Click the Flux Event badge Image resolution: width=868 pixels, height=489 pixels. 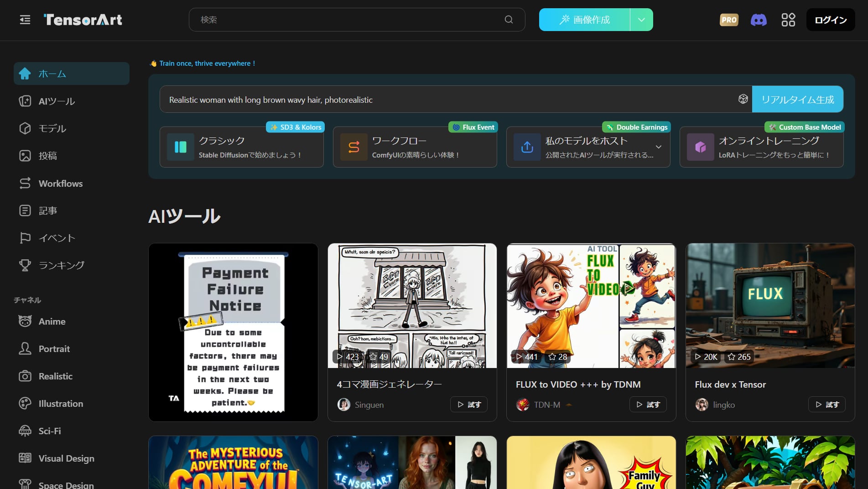(473, 127)
